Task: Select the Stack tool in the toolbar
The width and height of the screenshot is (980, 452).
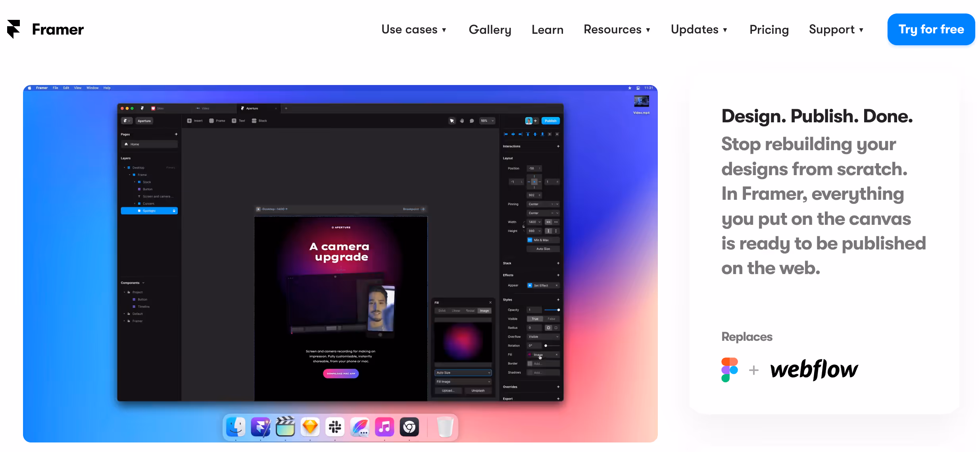Action: tap(259, 121)
